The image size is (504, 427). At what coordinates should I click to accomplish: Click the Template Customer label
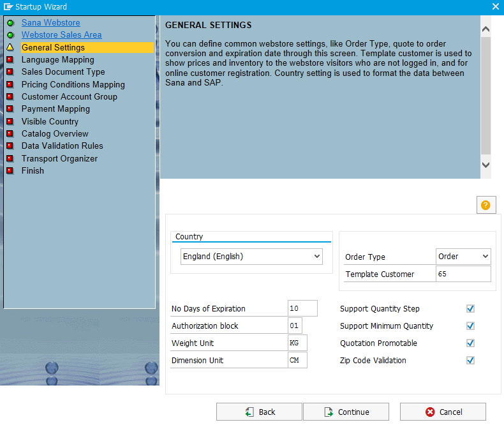tap(380, 274)
